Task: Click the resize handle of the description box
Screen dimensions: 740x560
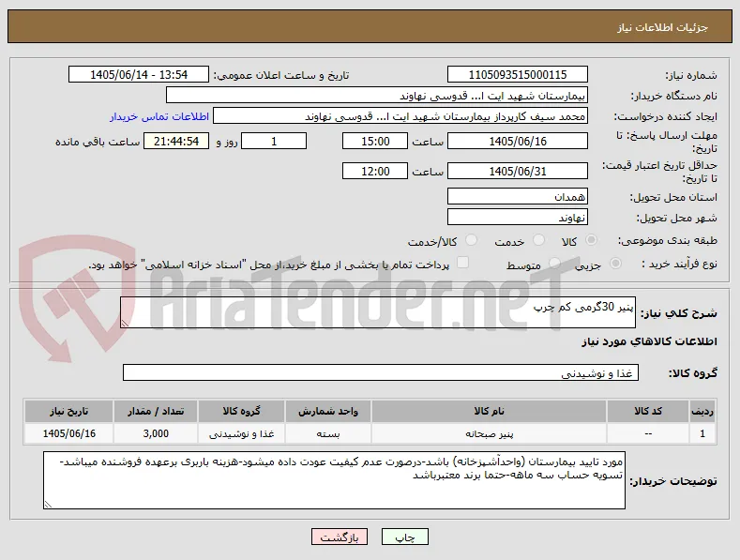Action: tap(125, 324)
